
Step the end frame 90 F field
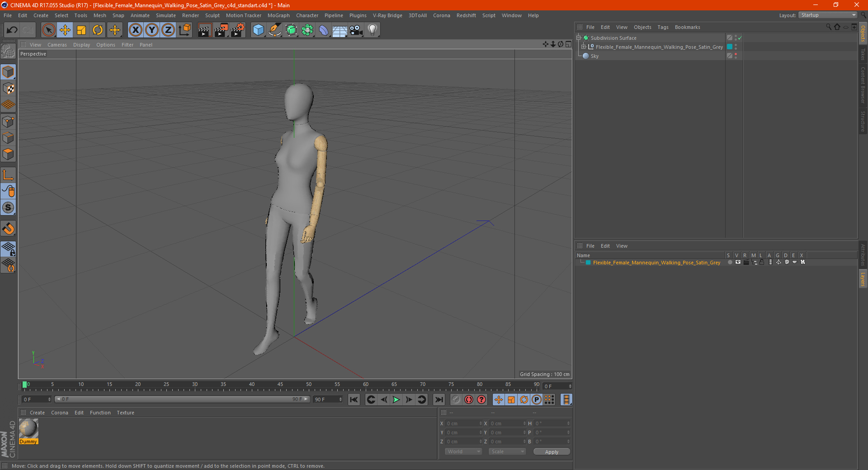point(340,399)
